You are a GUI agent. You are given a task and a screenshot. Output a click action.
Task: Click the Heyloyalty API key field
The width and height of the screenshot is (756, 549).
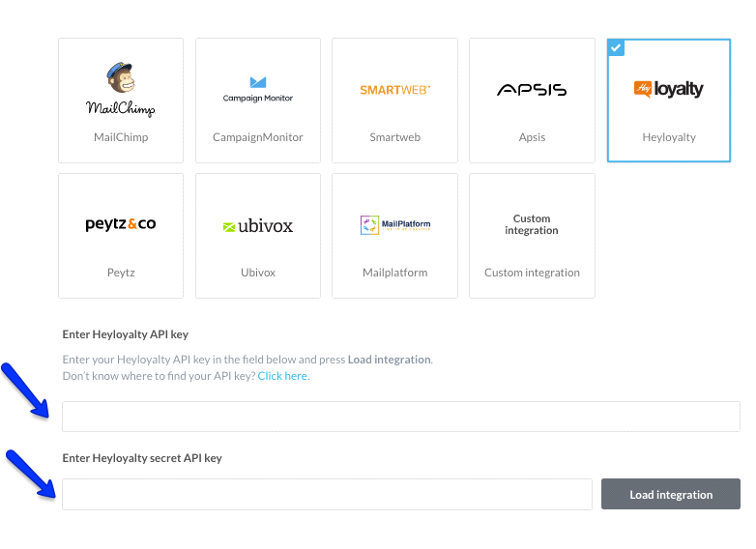coord(400,417)
